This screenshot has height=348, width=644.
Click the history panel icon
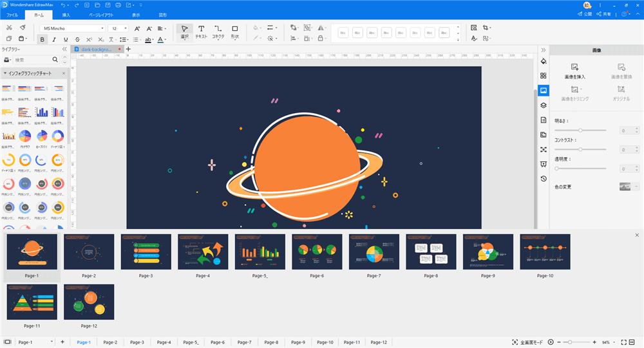click(x=544, y=178)
